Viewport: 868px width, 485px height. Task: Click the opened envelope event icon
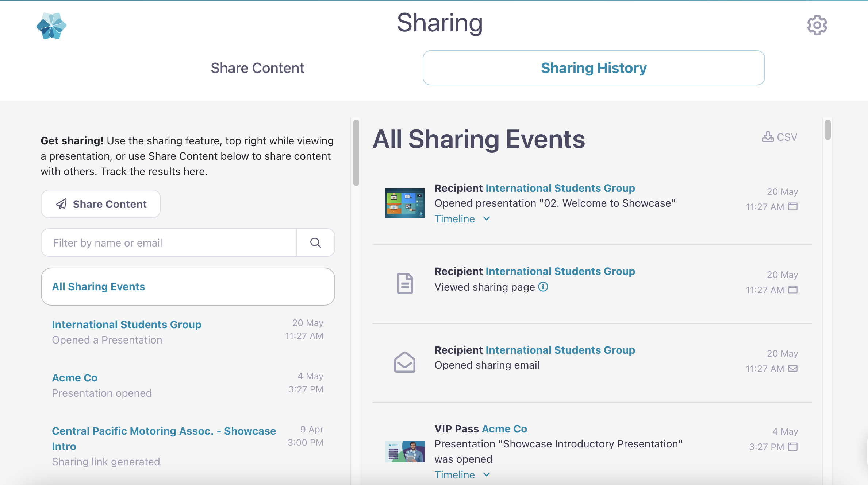click(404, 362)
